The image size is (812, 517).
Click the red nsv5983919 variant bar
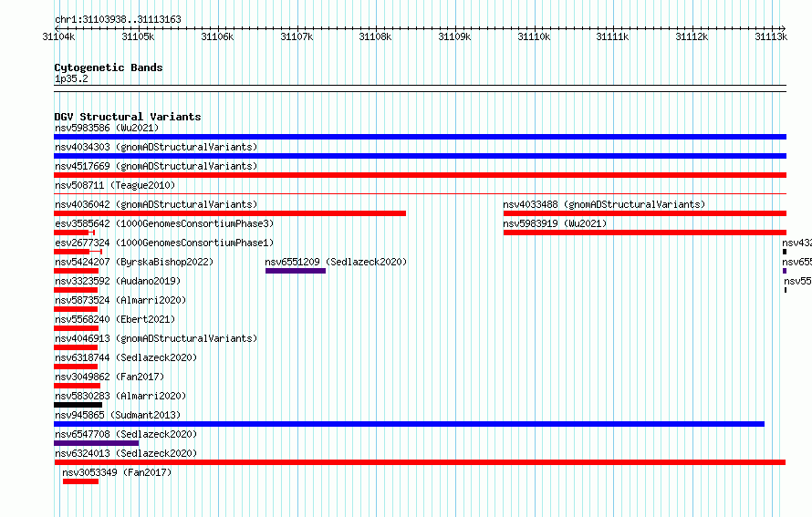pos(645,233)
